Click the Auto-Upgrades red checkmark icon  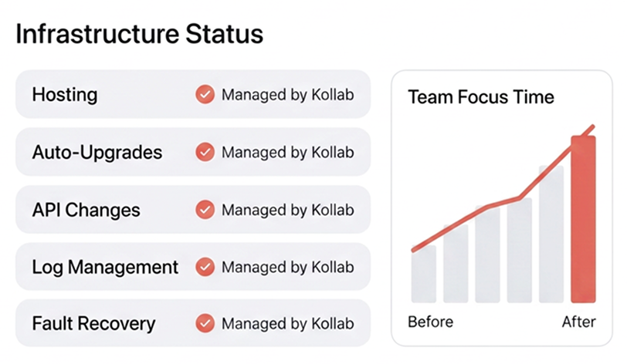205,152
